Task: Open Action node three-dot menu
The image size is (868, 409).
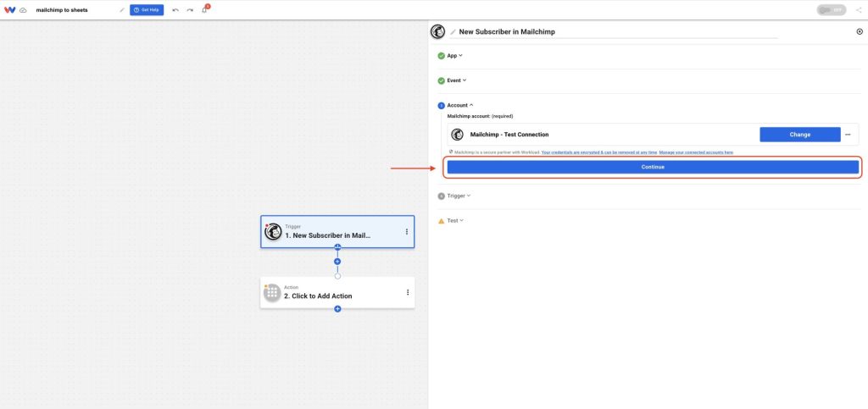Action: (408, 292)
